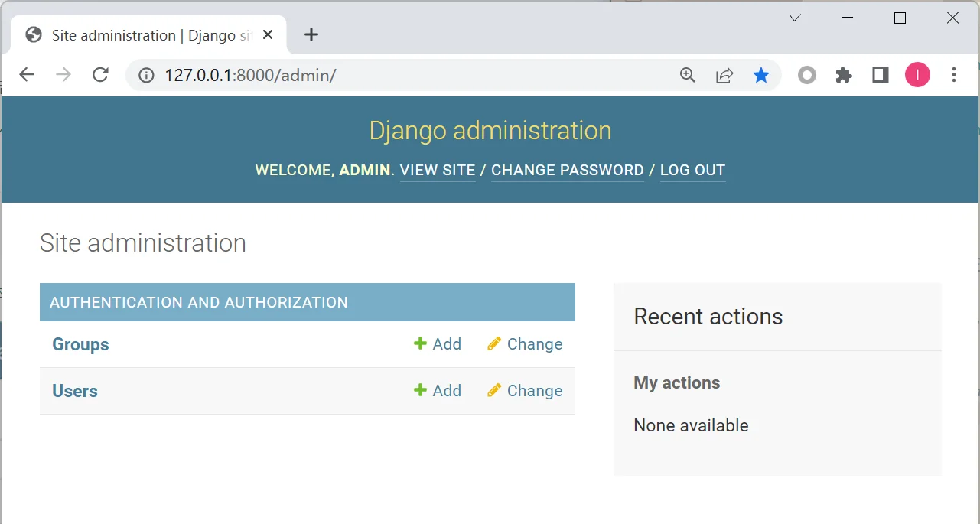Open the CHANGE PASSWORD link
The image size is (980, 524).
pyautogui.click(x=567, y=171)
